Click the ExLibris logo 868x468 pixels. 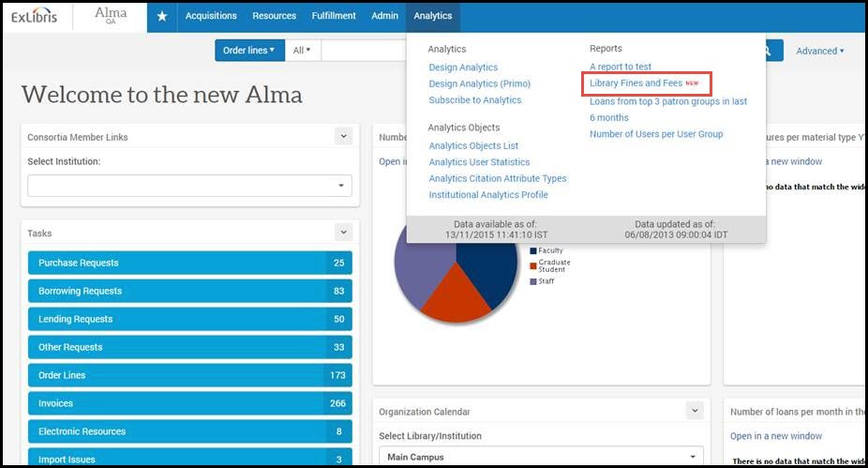click(x=35, y=17)
